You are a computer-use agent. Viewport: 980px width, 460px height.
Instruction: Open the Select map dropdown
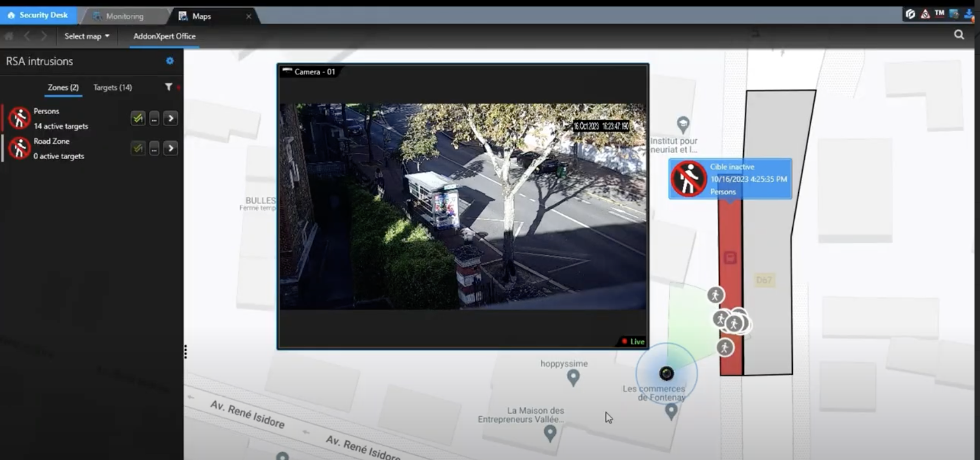click(x=87, y=36)
